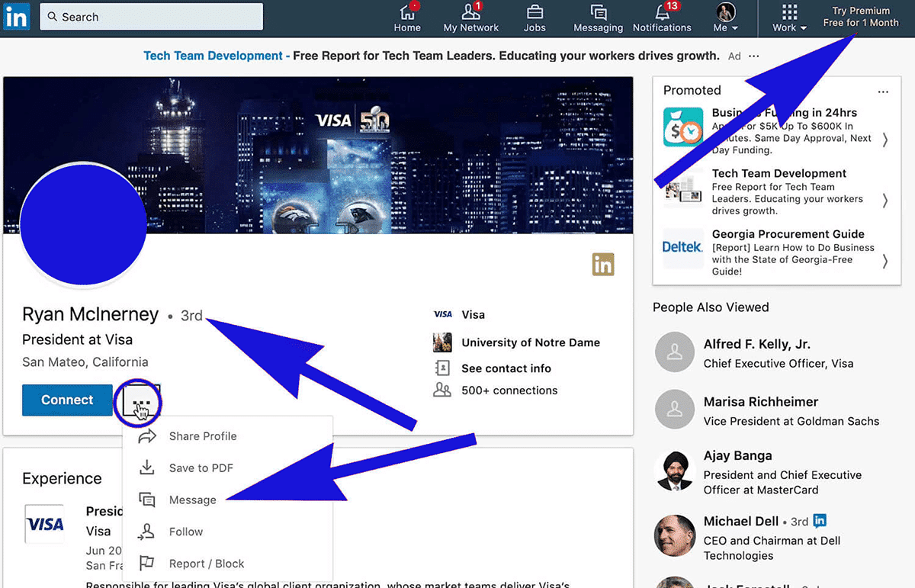Open the Business Funding in 24hrs ad
This screenshot has width=915, height=588.
[x=785, y=113]
